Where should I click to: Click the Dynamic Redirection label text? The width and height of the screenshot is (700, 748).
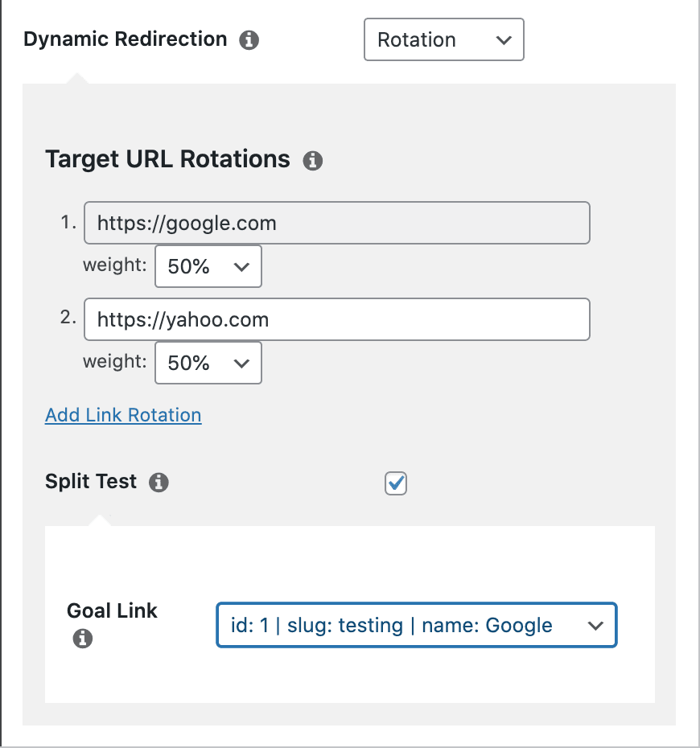(x=126, y=39)
